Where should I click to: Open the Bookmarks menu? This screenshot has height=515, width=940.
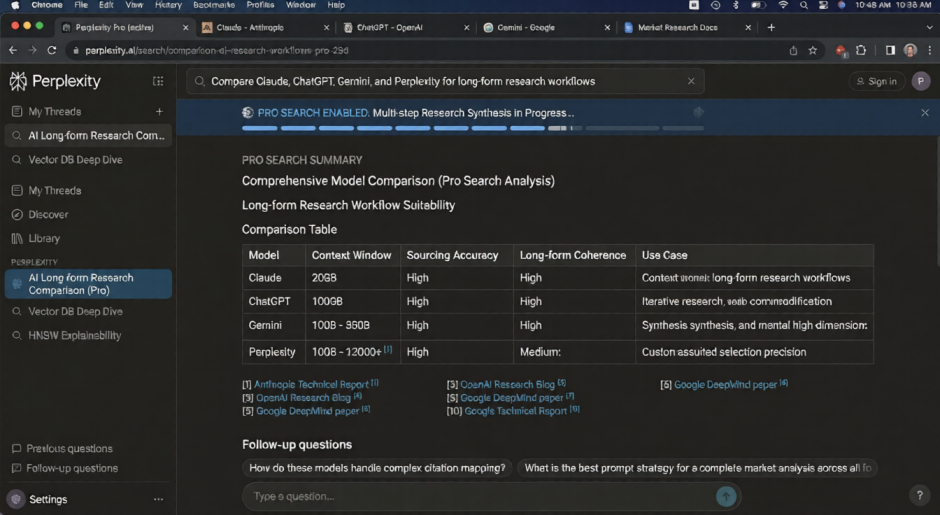click(213, 5)
